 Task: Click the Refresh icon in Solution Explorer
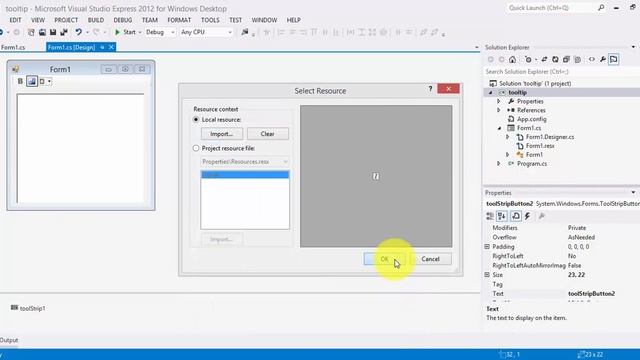click(555, 60)
